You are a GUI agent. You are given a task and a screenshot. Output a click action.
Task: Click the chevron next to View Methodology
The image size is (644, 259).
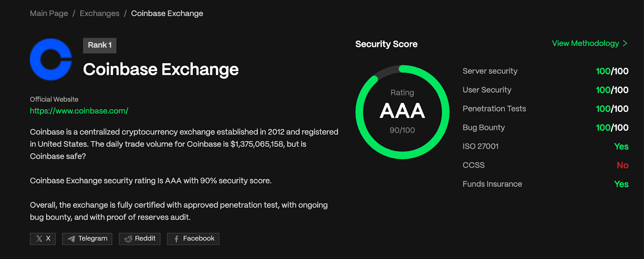coord(625,43)
